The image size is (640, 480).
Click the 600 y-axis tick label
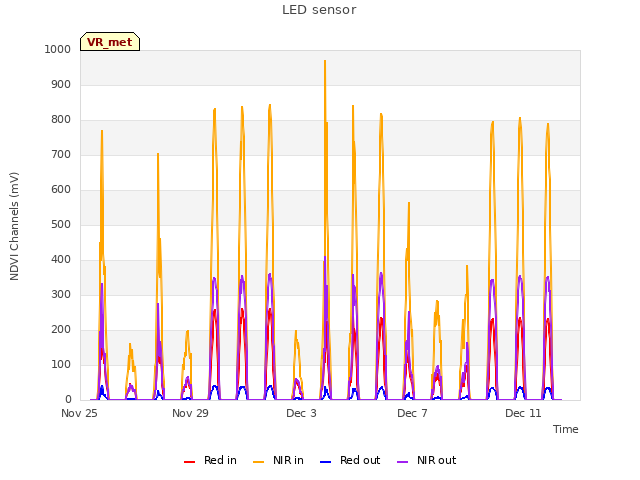click(61, 189)
